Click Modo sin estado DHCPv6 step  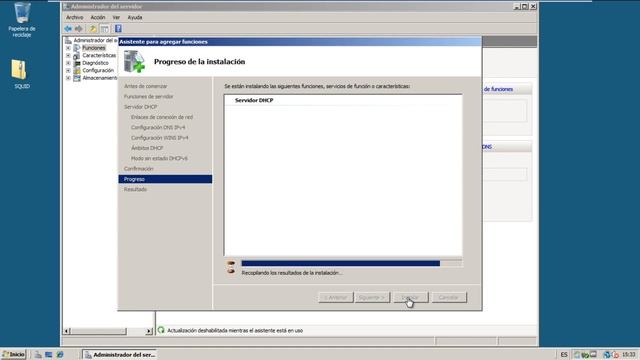pos(159,158)
